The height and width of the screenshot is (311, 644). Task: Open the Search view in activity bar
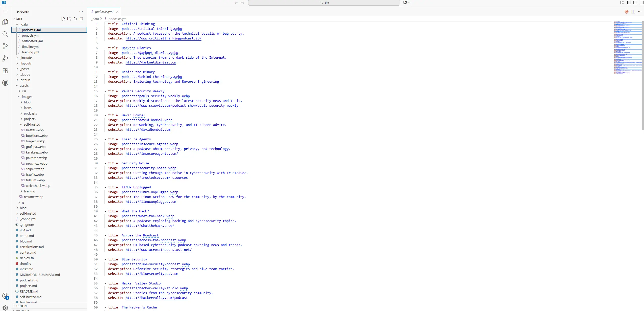point(5,34)
